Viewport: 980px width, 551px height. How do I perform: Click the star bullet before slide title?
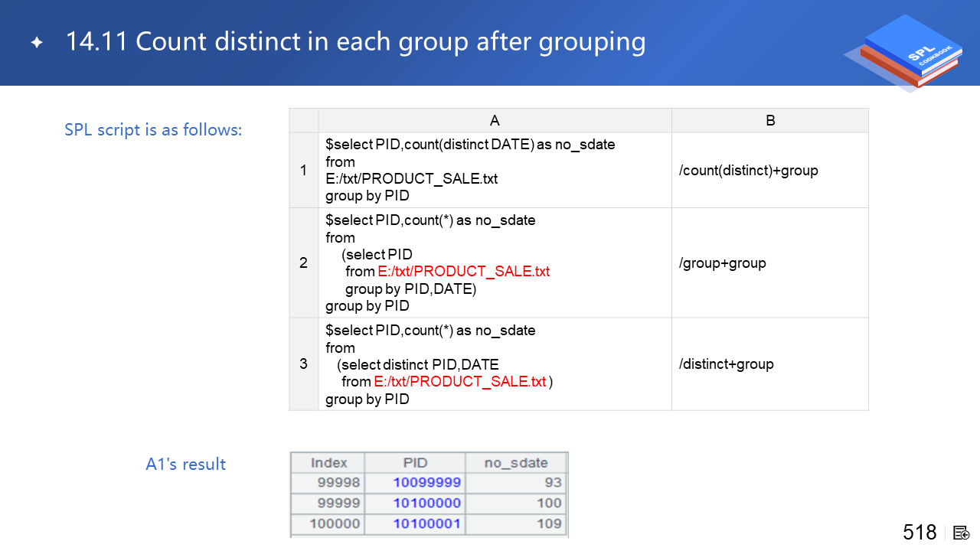click(x=37, y=42)
